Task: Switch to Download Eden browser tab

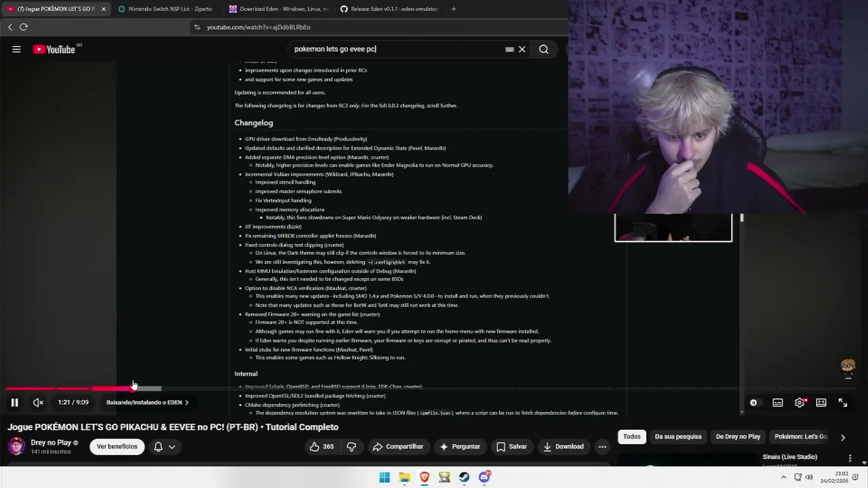Action: 278,9
